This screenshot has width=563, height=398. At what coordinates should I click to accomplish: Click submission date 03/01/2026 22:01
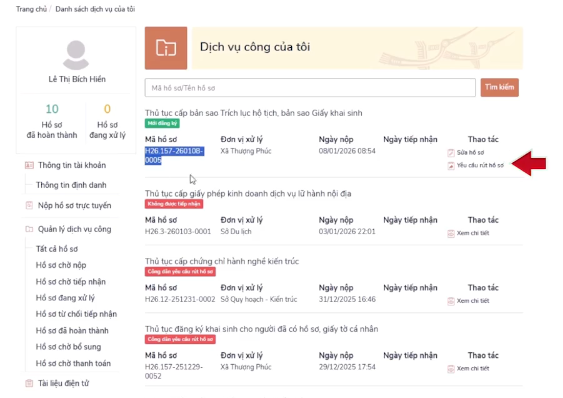click(x=347, y=232)
